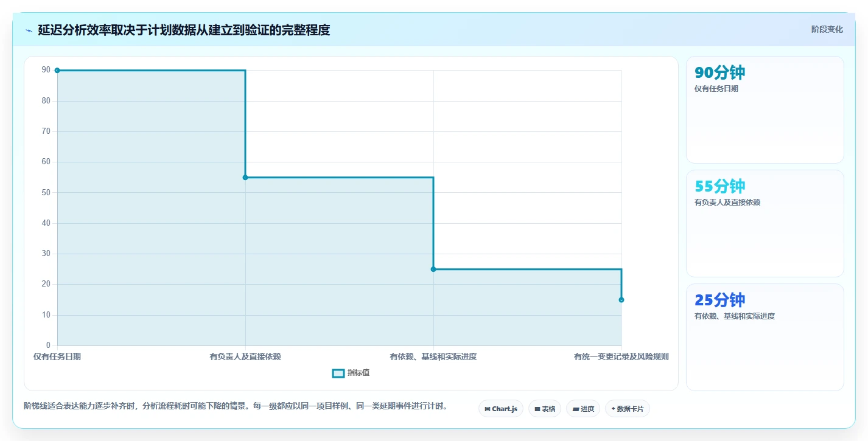Click the data point at value 25
Image resolution: width=868 pixels, height=441 pixels.
(433, 269)
